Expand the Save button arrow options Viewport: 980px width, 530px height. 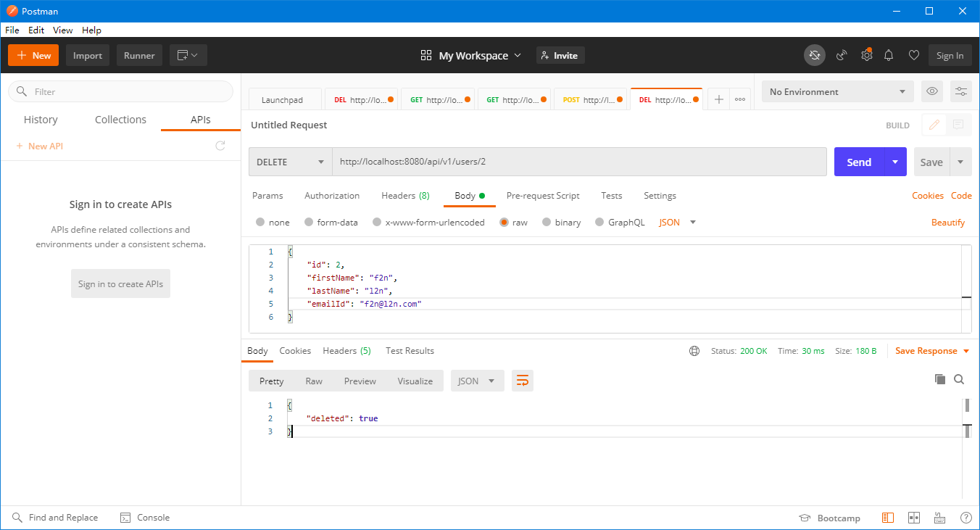(960, 162)
